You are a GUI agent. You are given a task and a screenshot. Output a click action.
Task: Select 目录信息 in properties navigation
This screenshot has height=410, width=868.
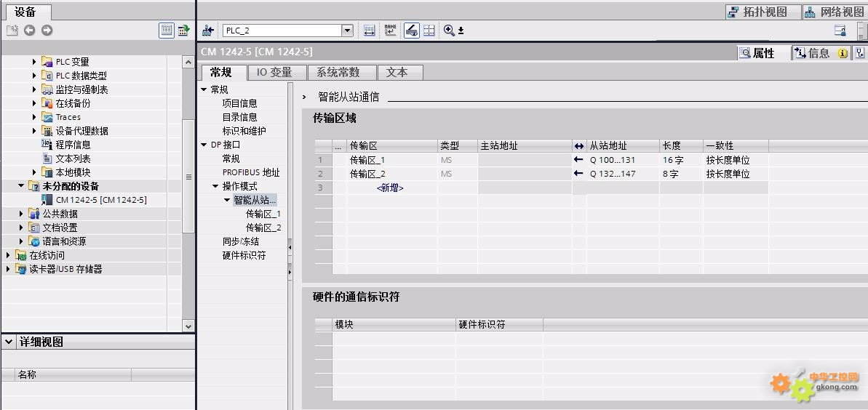click(x=239, y=117)
